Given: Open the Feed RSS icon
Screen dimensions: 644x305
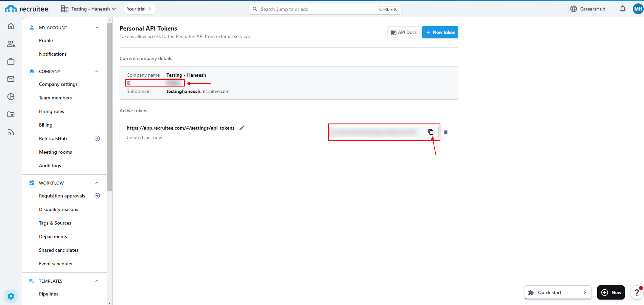Looking at the screenshot, I should coord(11,132).
